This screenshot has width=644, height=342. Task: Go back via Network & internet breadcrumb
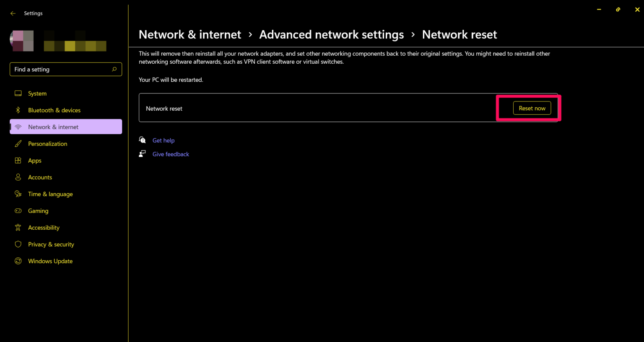pos(190,34)
